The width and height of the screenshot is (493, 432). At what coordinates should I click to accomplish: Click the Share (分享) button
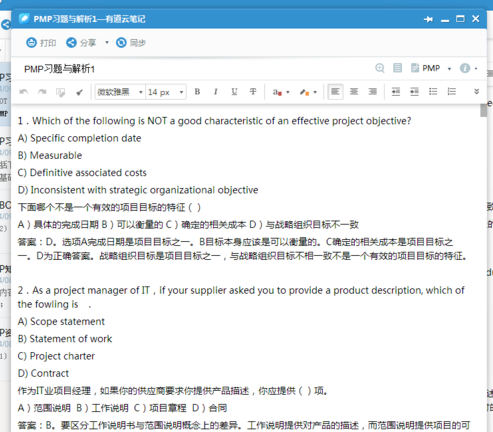pos(81,43)
